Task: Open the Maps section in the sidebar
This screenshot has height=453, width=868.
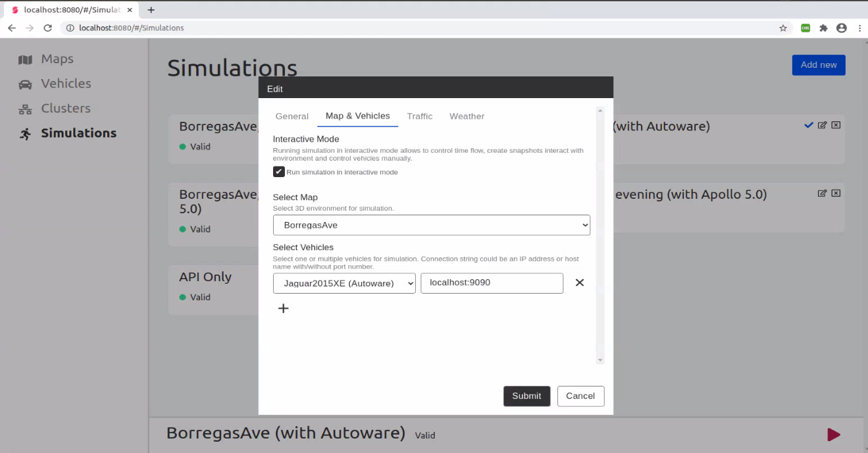Action: 56,59
